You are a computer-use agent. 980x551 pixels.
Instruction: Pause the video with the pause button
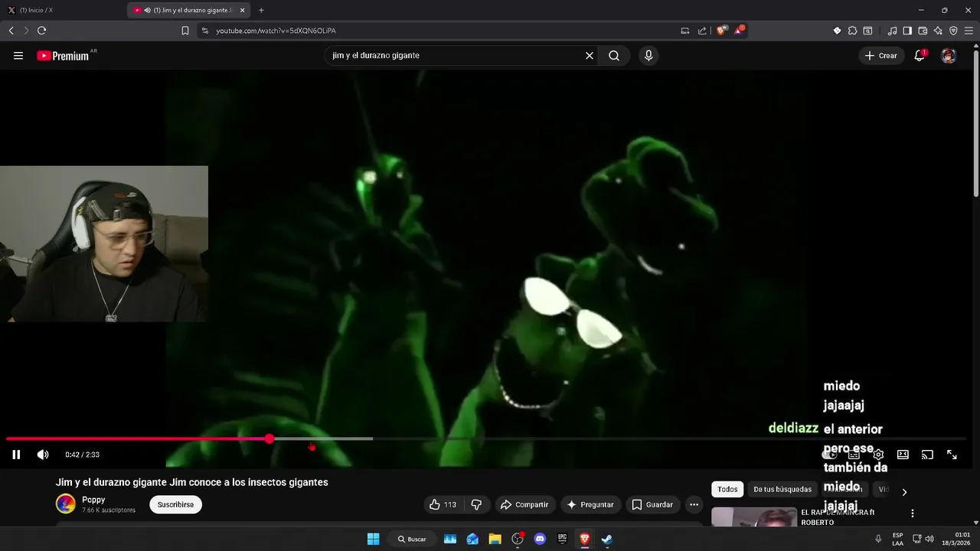(x=16, y=455)
